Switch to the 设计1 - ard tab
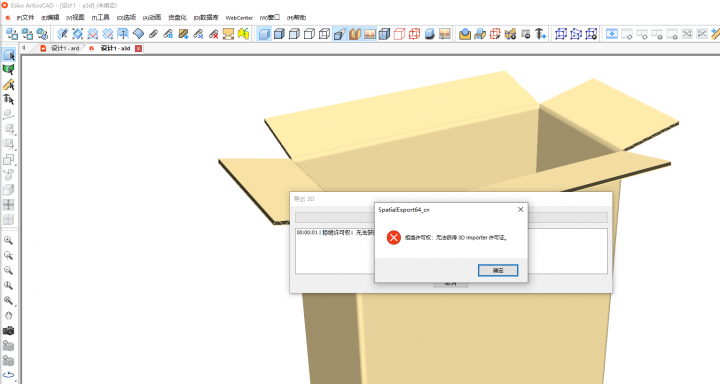 click(61, 48)
